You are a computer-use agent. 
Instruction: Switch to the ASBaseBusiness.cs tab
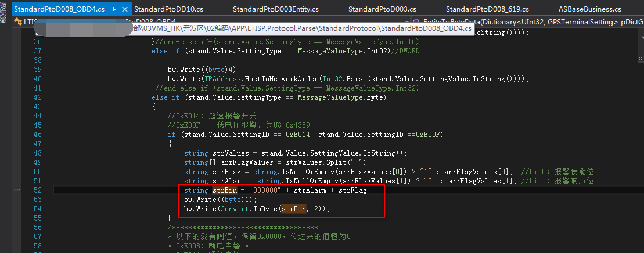tap(590, 9)
